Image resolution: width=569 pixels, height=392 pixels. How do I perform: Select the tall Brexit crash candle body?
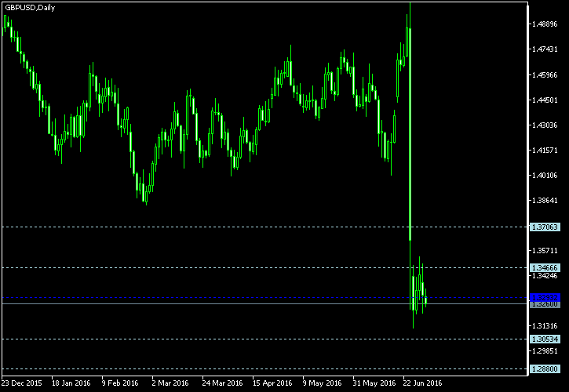410,134
